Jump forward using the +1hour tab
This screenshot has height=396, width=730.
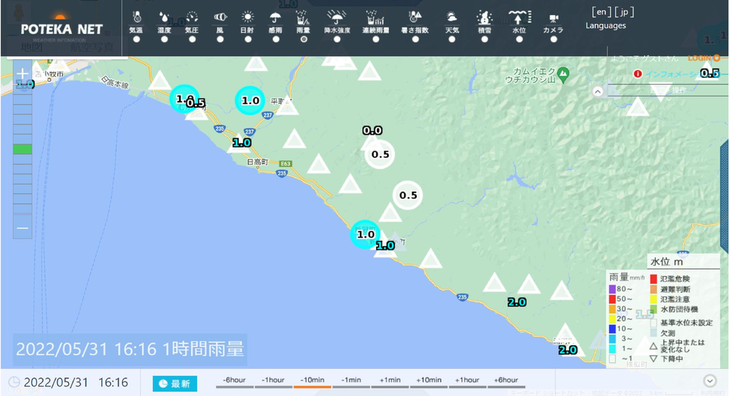pyautogui.click(x=467, y=381)
